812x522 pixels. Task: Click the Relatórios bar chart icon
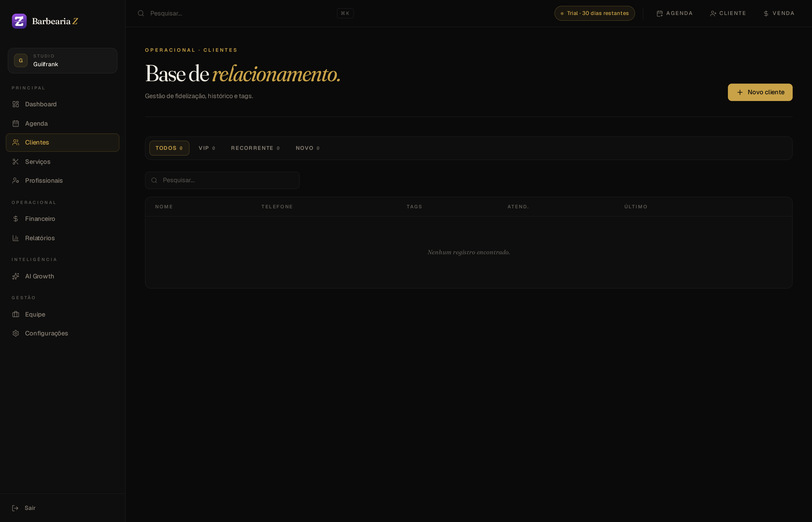coord(16,238)
